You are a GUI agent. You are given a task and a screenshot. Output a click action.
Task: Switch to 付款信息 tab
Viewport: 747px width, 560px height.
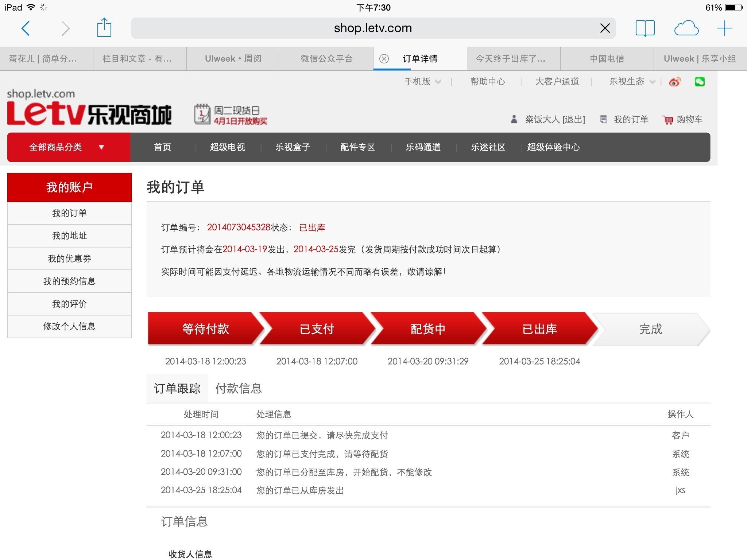click(239, 389)
